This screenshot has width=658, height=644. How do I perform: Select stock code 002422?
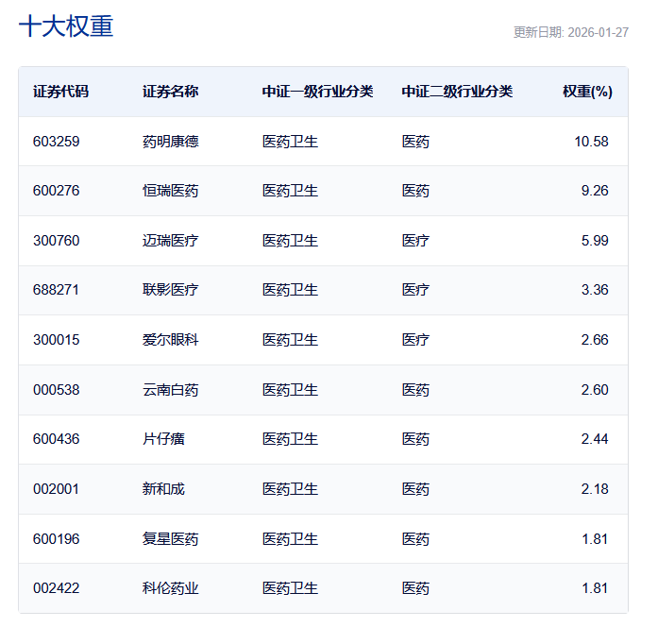click(57, 587)
